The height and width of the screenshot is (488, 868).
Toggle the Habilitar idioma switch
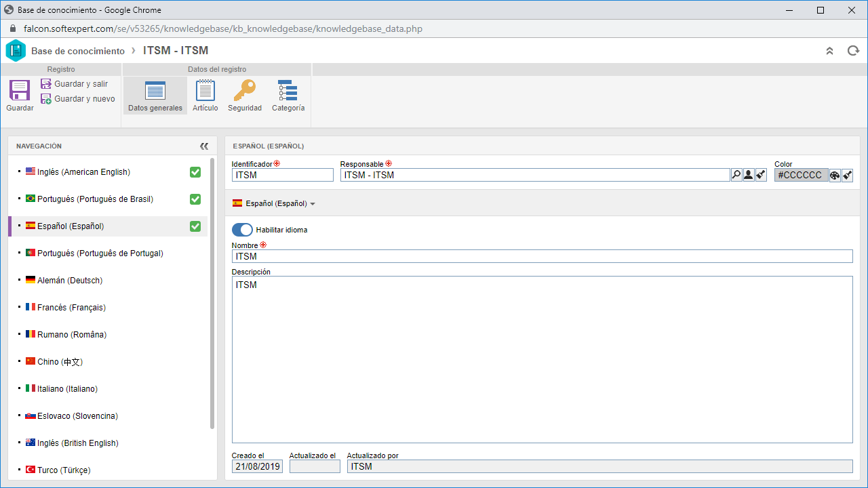[x=242, y=230]
